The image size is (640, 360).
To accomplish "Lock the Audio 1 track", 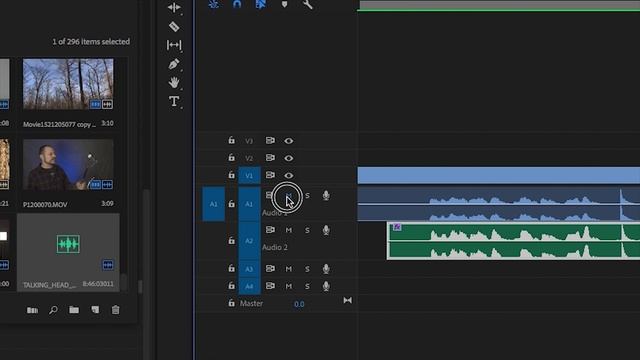I will pyautogui.click(x=231, y=204).
